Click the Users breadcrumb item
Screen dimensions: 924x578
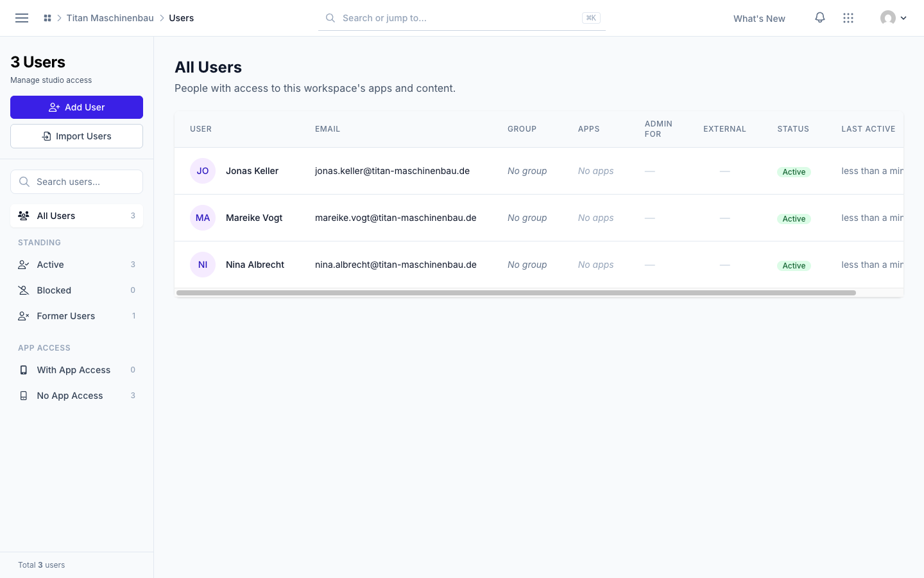click(182, 18)
